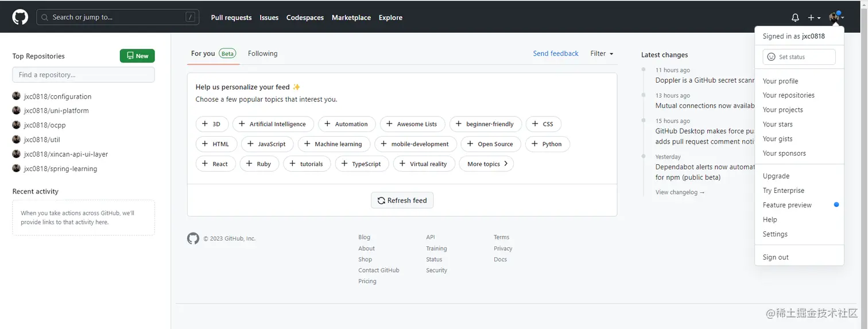The height and width of the screenshot is (329, 868).
Task: Add the mobile-development topic
Action: point(416,144)
